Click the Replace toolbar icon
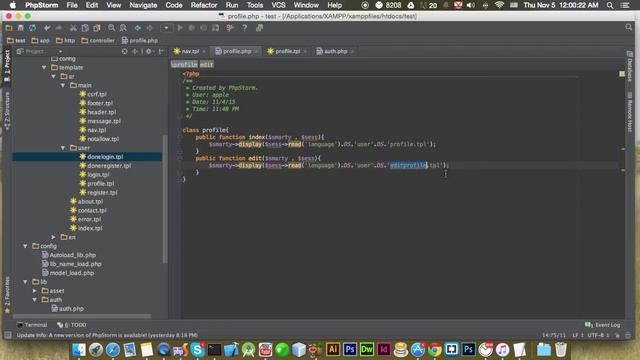 (x=123, y=28)
